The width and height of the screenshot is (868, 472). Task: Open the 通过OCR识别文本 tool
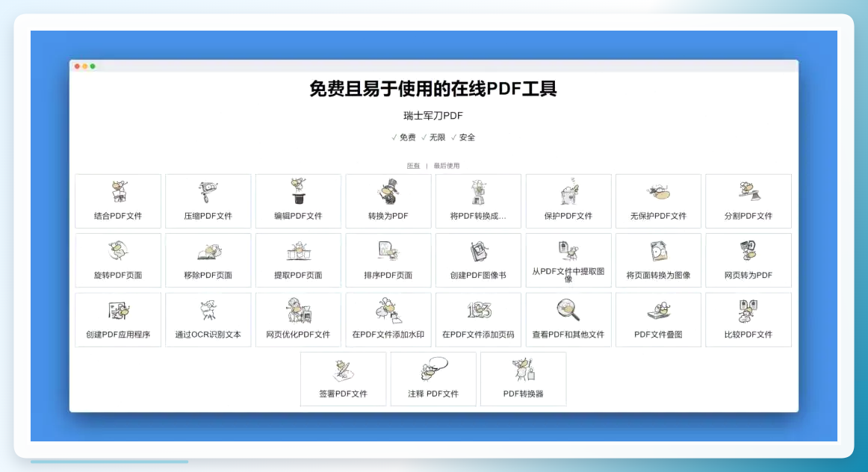click(x=208, y=320)
